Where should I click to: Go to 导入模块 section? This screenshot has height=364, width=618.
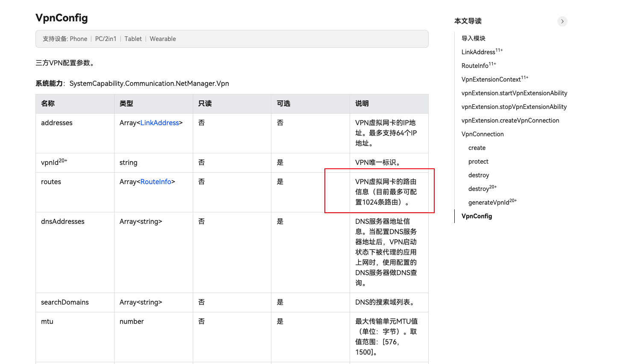[473, 38]
